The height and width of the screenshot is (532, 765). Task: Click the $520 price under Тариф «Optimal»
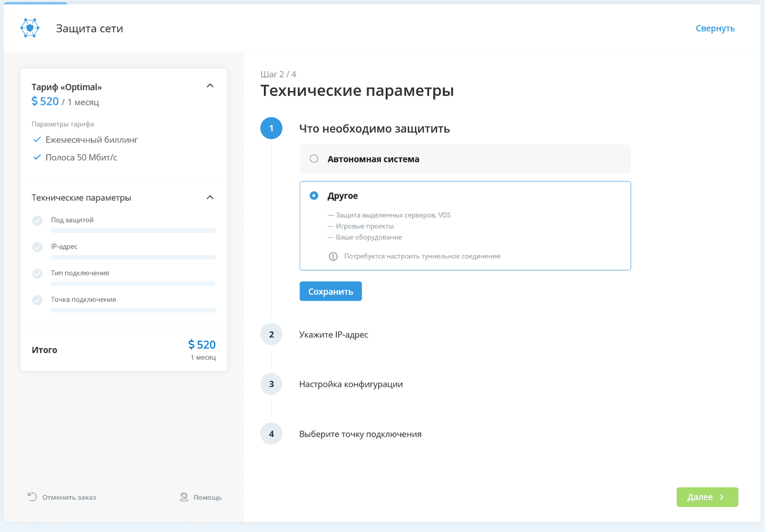click(x=45, y=101)
